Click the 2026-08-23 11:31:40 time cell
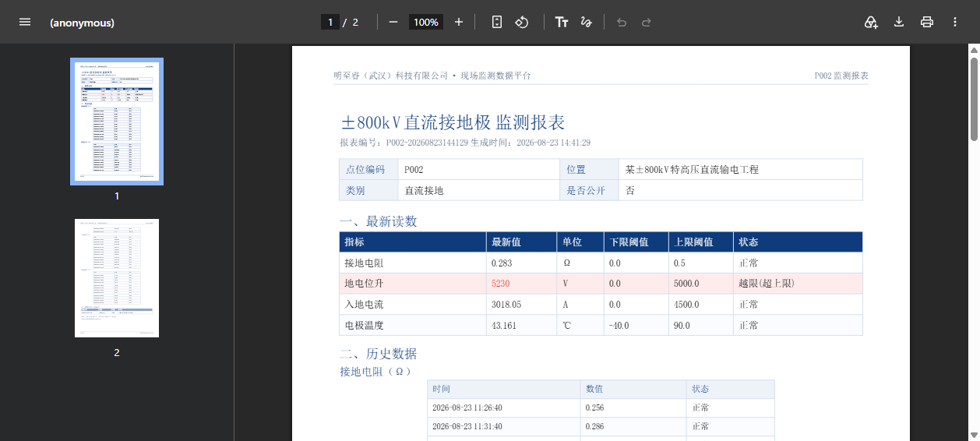Image resolution: width=980 pixels, height=441 pixels. tap(505, 427)
